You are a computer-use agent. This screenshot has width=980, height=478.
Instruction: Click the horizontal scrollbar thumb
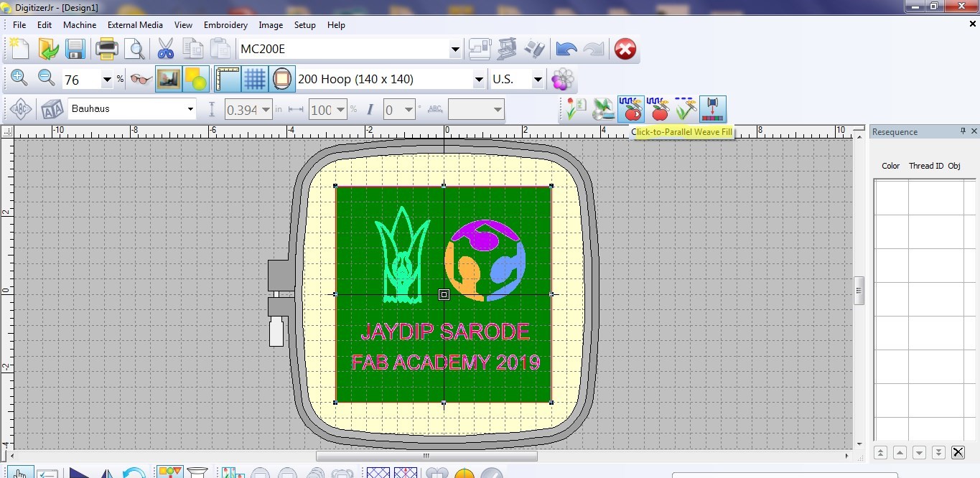click(426, 456)
